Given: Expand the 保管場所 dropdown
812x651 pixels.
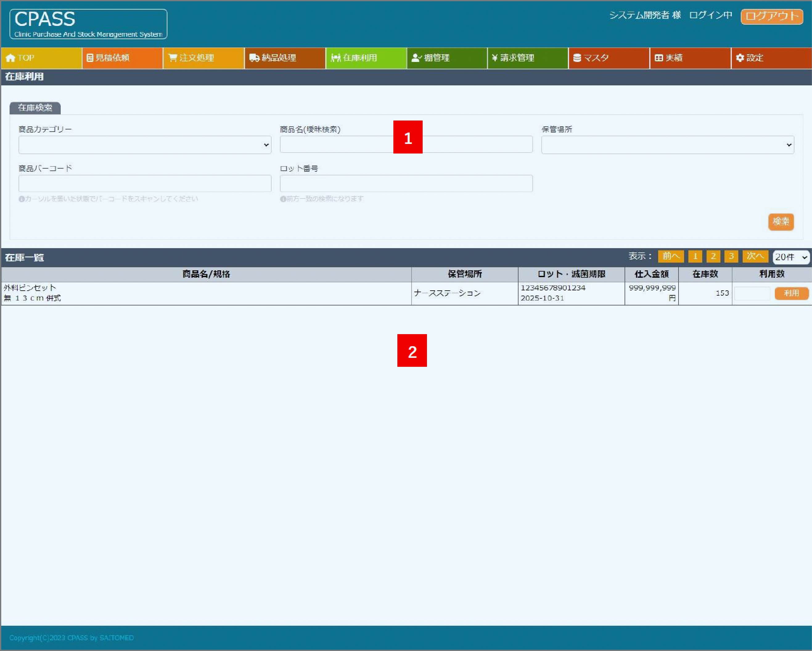Looking at the screenshot, I should click(x=667, y=145).
